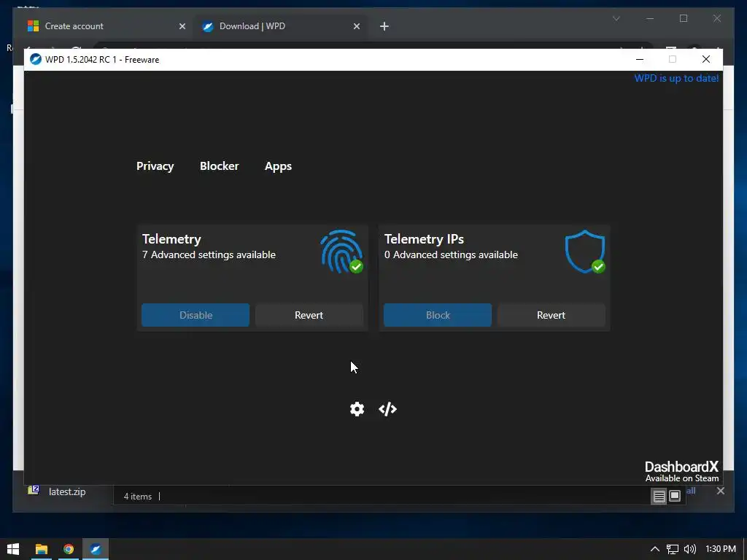Revert the Telemetry blocking rules
This screenshot has width=747, height=560.
point(309,315)
